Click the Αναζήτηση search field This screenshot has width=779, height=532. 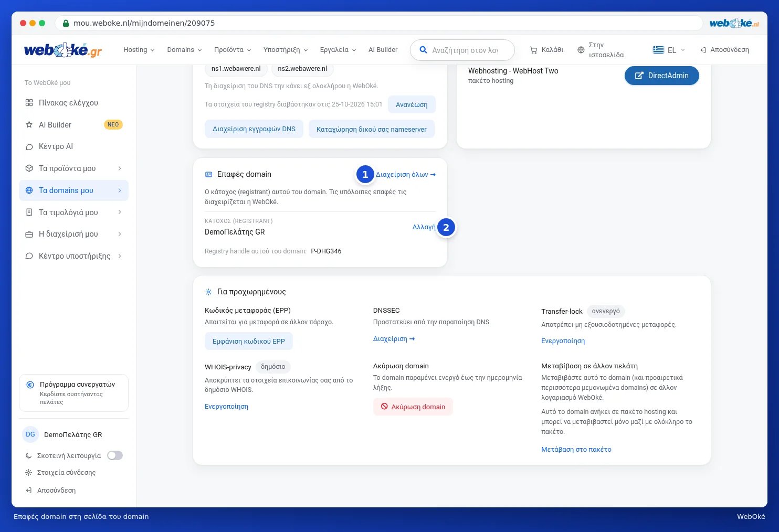click(x=462, y=50)
